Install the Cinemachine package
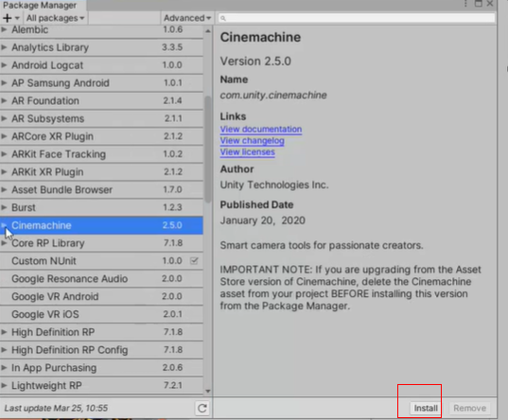508x420 pixels. pos(426,409)
